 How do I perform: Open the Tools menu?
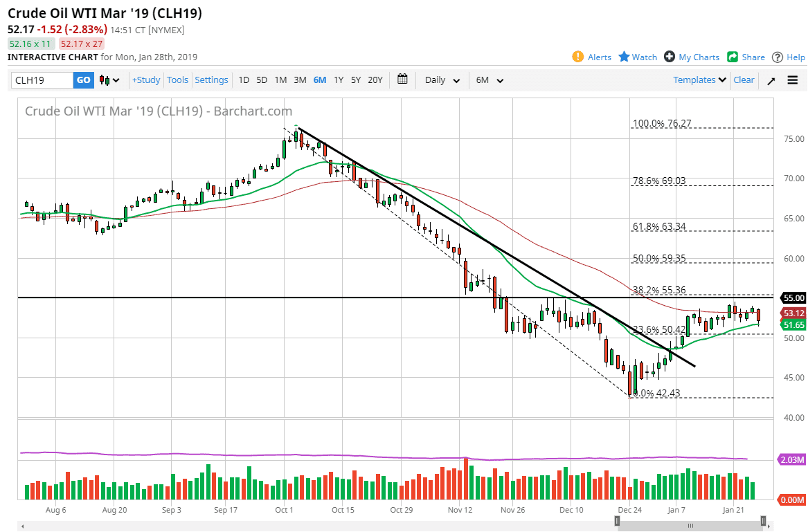point(177,80)
